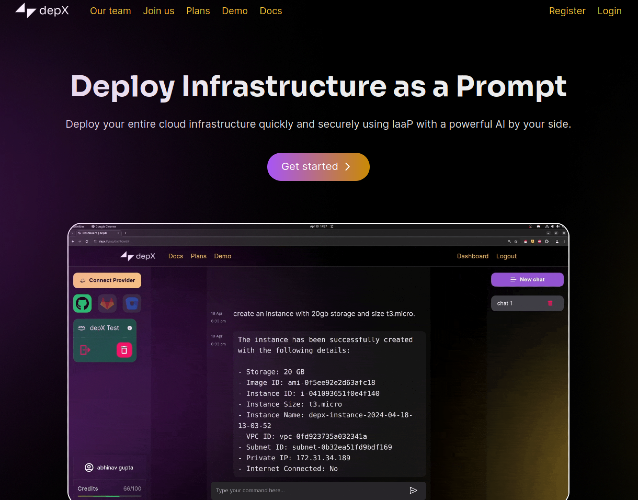Screen dimensions: 638x500
Task: Click the Instance Size: t3.micro line
Action: pyautogui.click(x=291, y=404)
